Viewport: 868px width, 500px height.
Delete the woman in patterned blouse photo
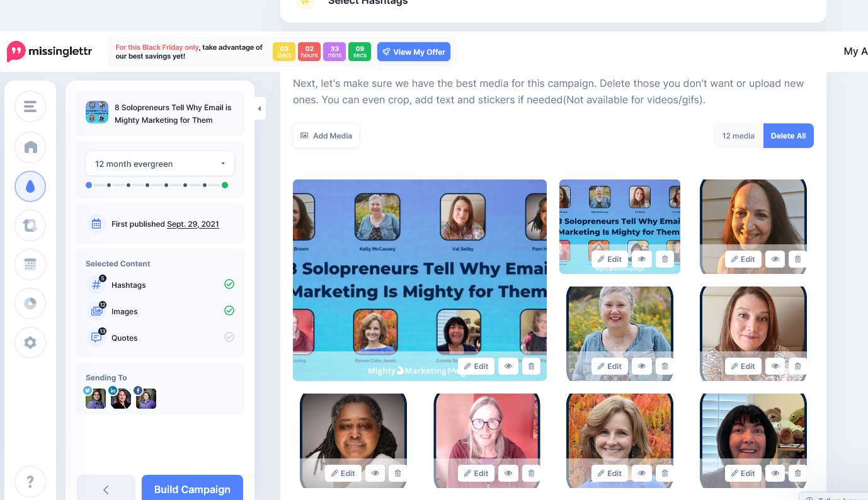click(798, 366)
